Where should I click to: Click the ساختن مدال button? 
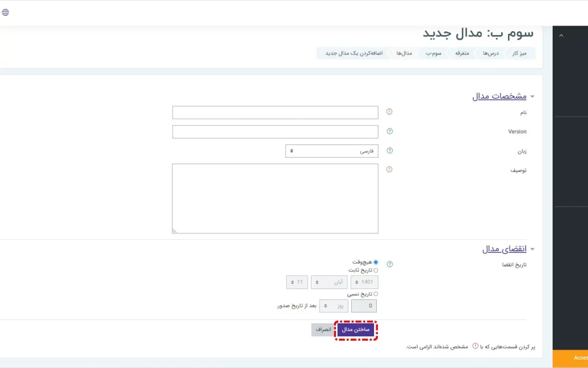356,330
